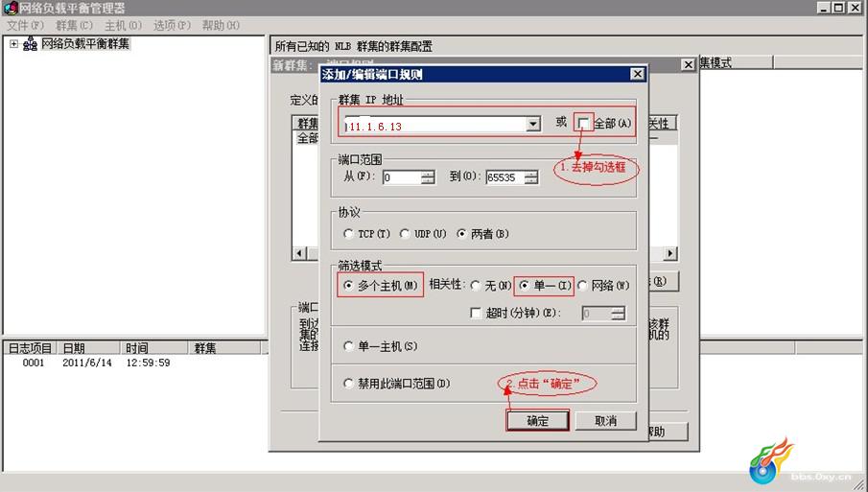Select 禁用此端口范围(D) option
Screen dimensions: 868x492
tap(348, 383)
